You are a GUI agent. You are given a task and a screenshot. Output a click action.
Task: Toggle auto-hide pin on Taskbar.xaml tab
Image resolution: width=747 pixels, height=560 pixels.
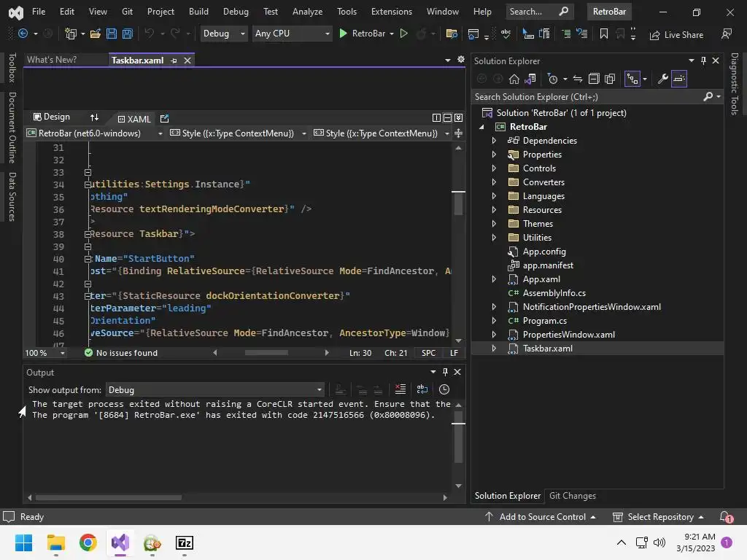(174, 61)
